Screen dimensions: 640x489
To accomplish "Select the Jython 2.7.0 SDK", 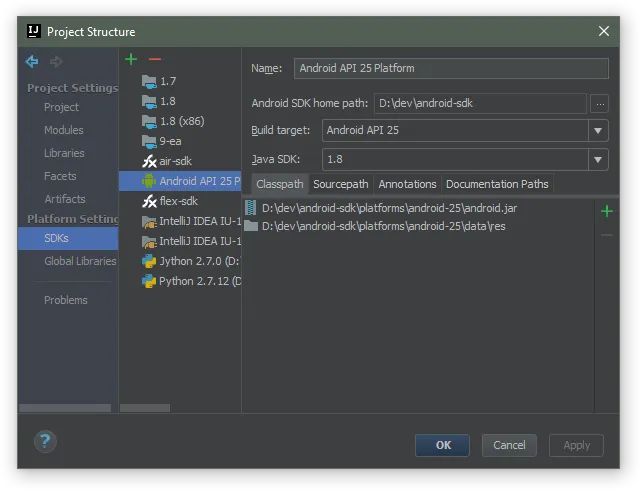I will pyautogui.click(x=180, y=261).
